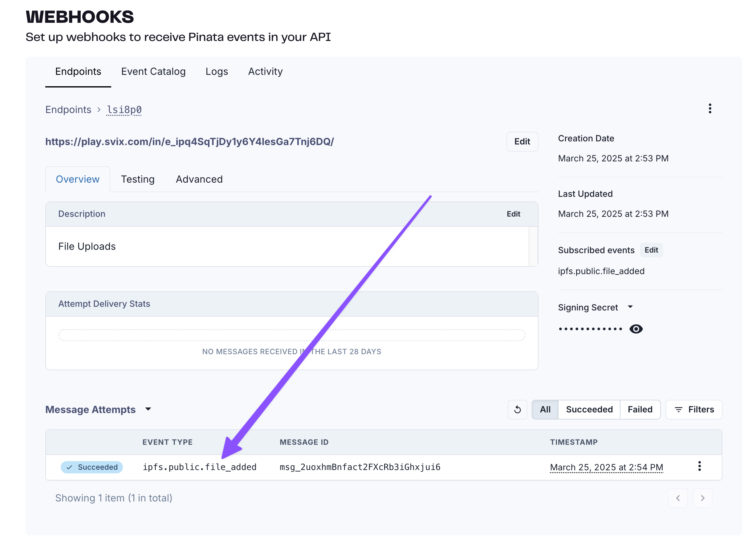756x539 pixels.
Task: Reveal the signing secret eye icon
Action: click(x=636, y=329)
